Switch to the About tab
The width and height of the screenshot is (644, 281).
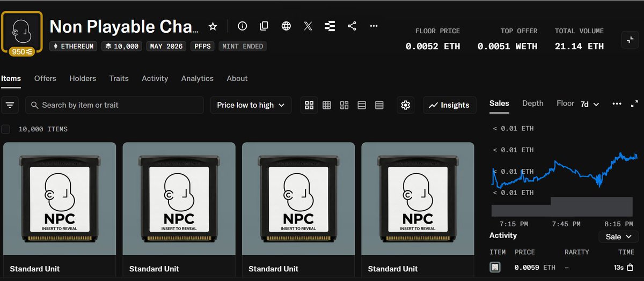coord(237,78)
